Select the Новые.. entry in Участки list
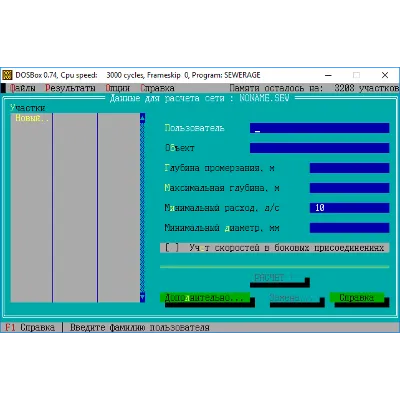The image size is (400, 400). coord(32,118)
